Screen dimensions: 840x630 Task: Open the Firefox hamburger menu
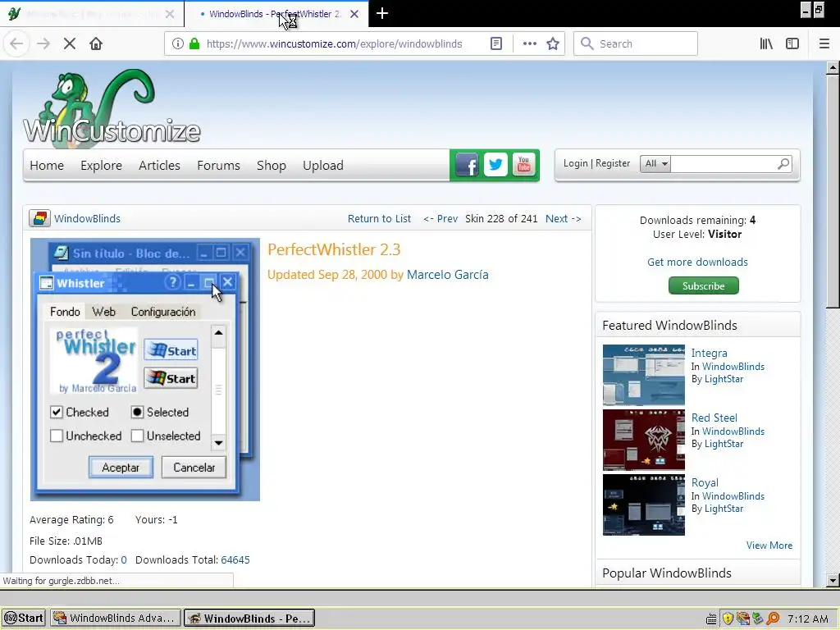coord(824,44)
